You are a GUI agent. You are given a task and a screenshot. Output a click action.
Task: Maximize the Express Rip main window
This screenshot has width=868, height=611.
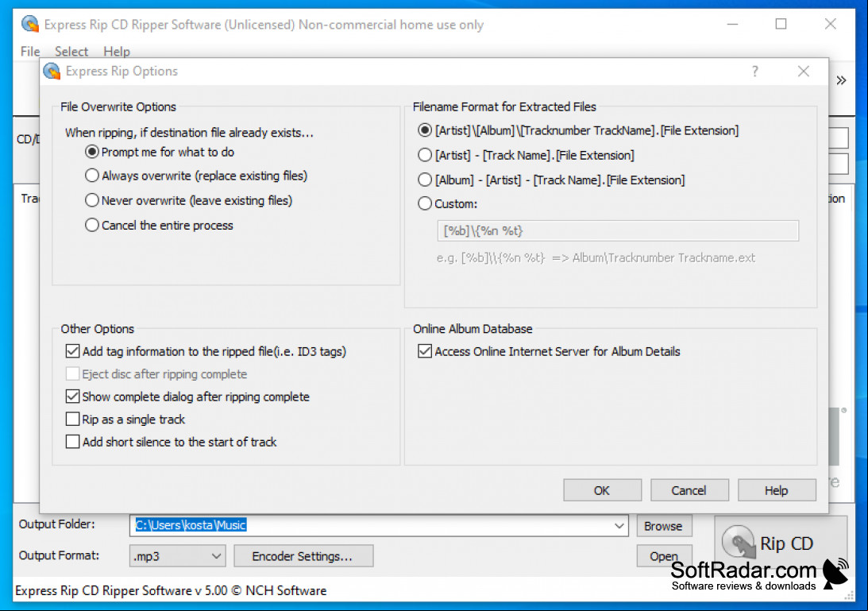point(781,25)
